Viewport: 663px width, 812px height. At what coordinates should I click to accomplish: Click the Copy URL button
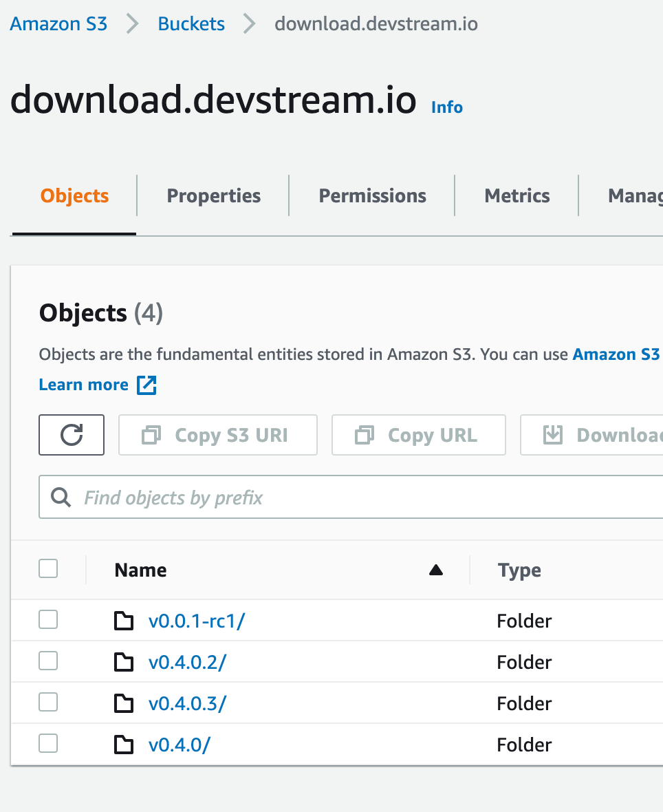[419, 435]
